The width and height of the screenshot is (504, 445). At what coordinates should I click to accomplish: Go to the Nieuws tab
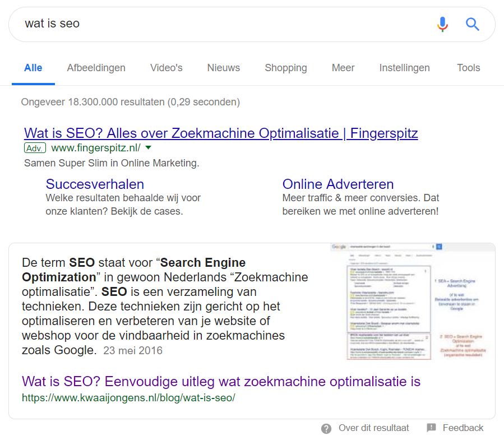[223, 68]
